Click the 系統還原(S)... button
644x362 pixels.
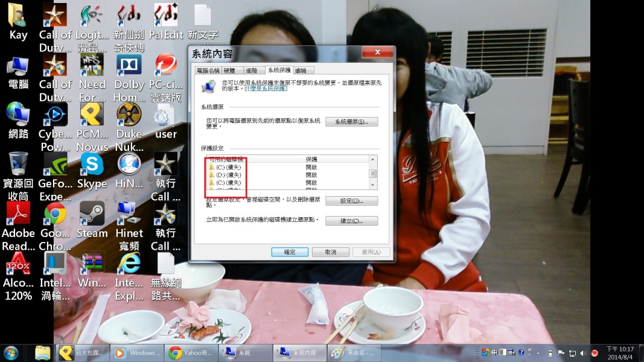click(351, 122)
